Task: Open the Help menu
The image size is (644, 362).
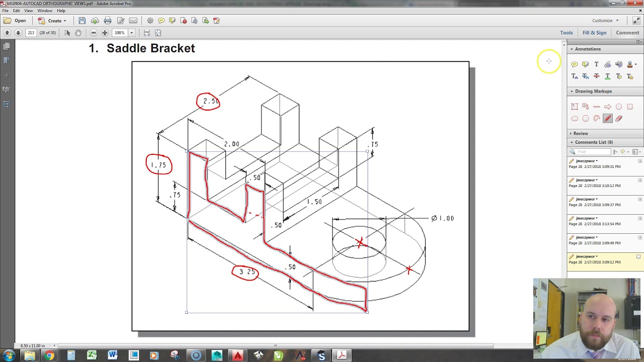Action: tap(61, 11)
